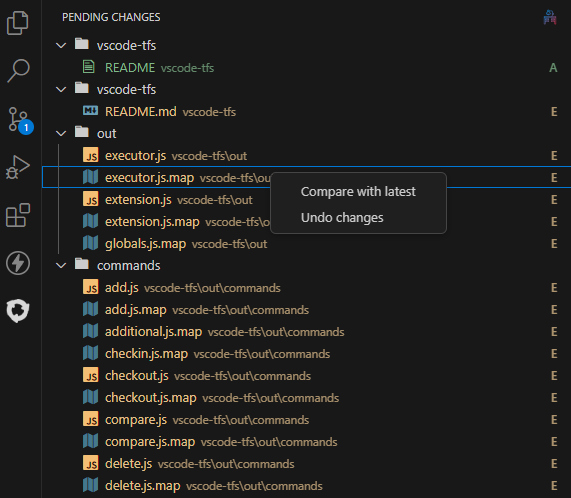Click the map icon of delete.js.map
Viewport: 571px width, 498px height.
tap(90, 485)
